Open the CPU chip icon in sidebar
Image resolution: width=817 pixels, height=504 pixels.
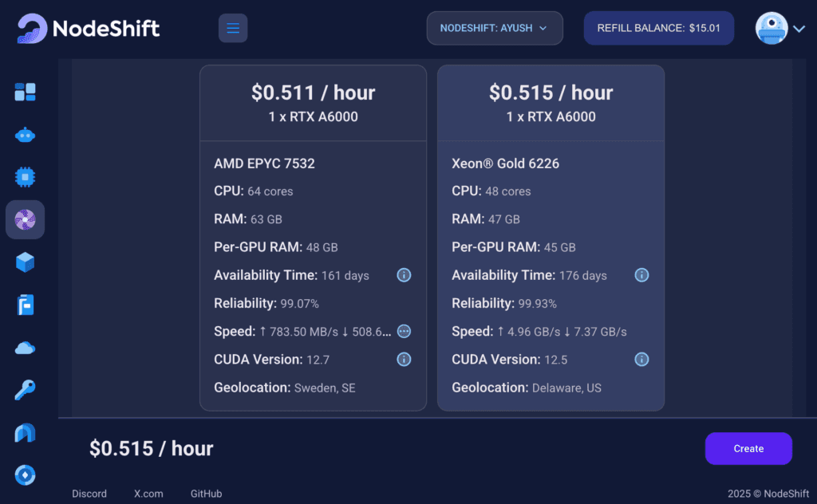25,177
